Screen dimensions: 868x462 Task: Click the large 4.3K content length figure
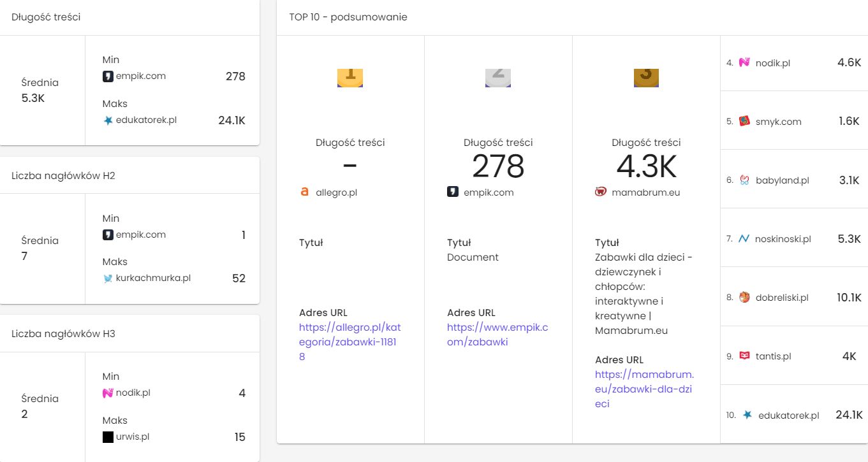coord(646,167)
